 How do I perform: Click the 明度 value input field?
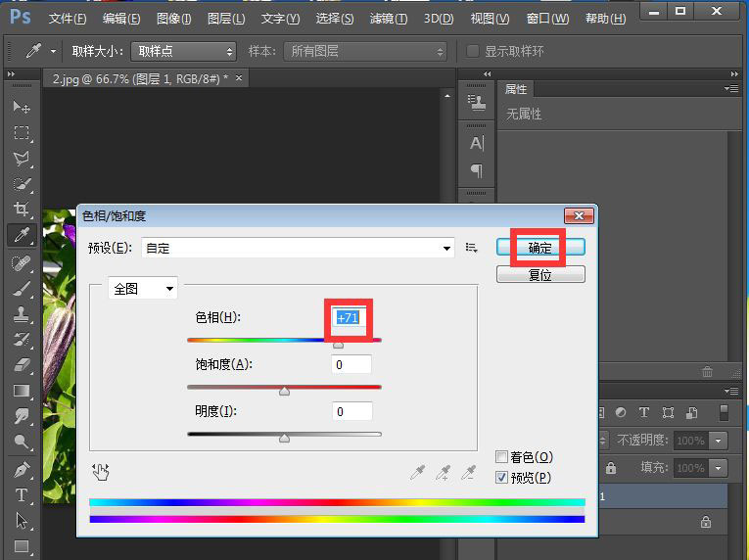coord(352,411)
